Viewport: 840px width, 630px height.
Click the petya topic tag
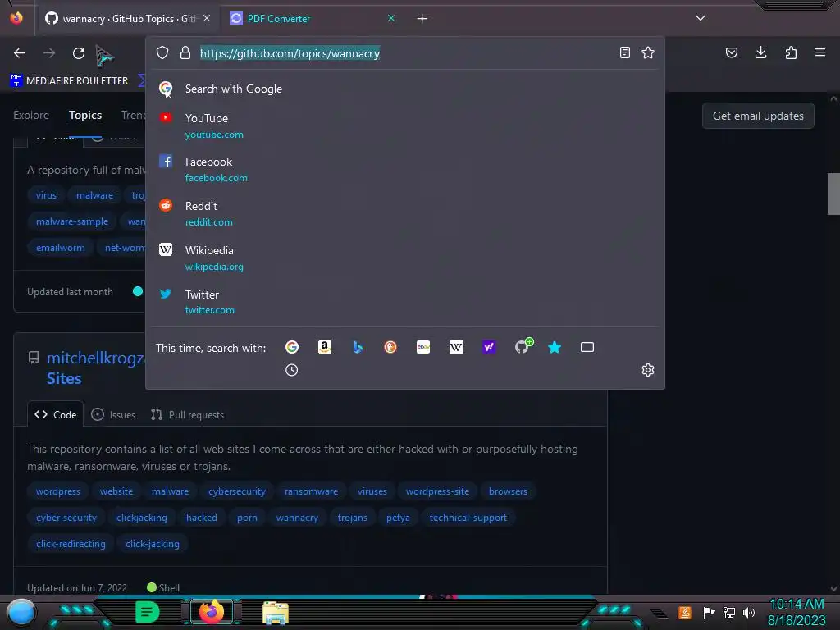398,518
